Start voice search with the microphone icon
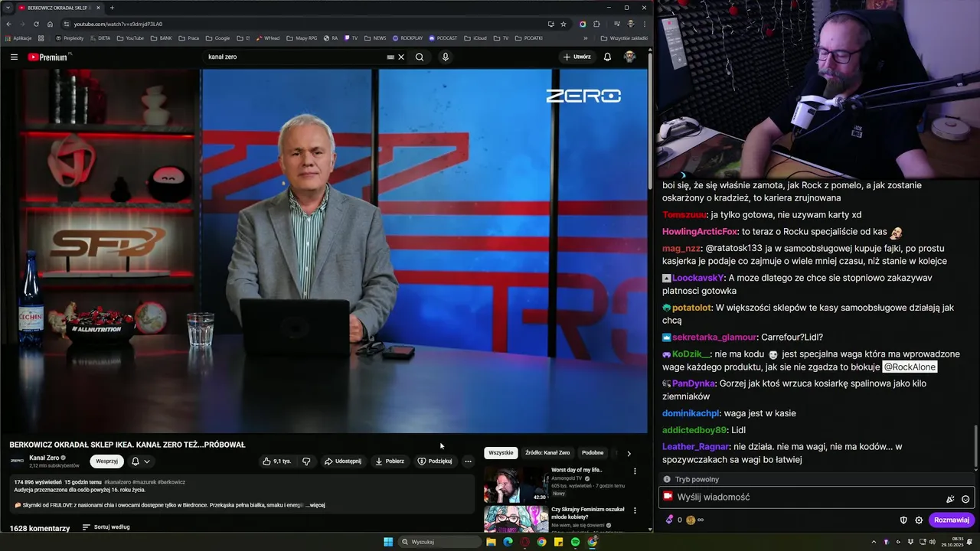This screenshot has width=980, height=551. 445,57
